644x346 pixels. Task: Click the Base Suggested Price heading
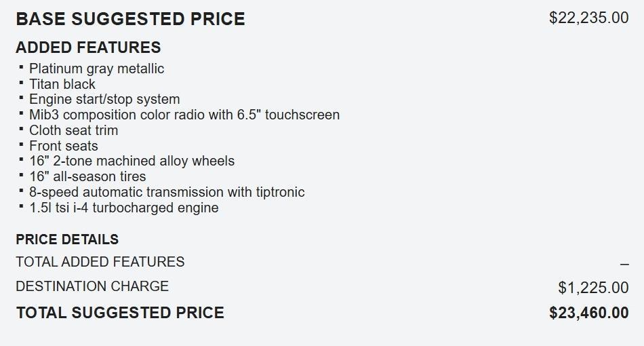(130, 19)
